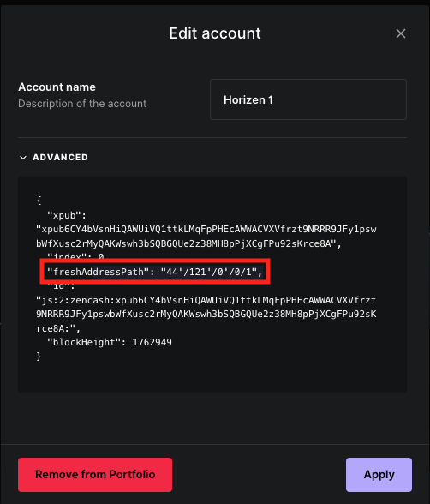Edit the Horizen 1 account name field
This screenshot has height=504, width=430.
pos(308,99)
